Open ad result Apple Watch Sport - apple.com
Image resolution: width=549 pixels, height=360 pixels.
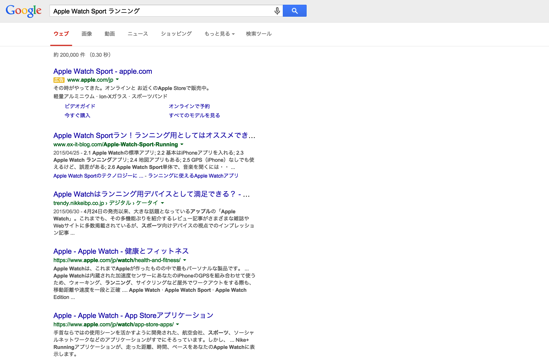(103, 71)
